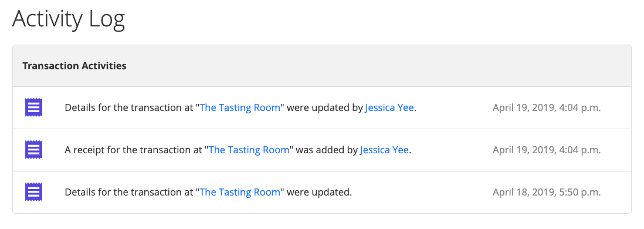Click "Details for the transaction at" in April 18 entry
The height and width of the screenshot is (229, 644).
tap(129, 192)
